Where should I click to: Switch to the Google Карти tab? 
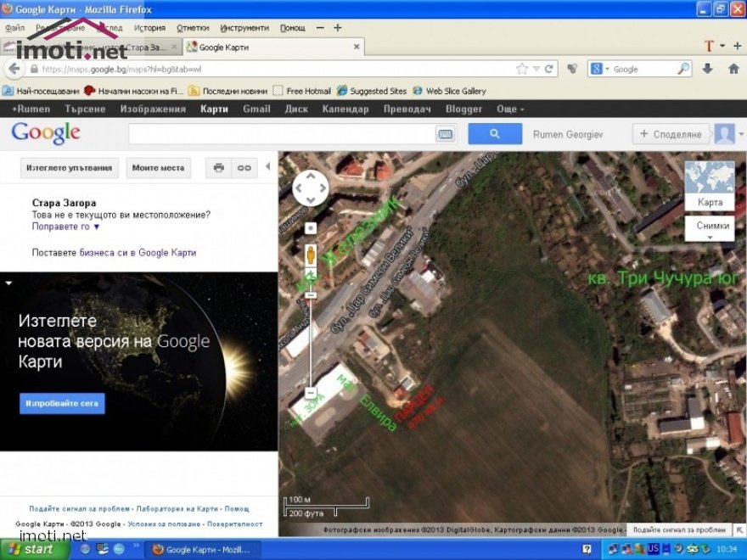pos(272,48)
